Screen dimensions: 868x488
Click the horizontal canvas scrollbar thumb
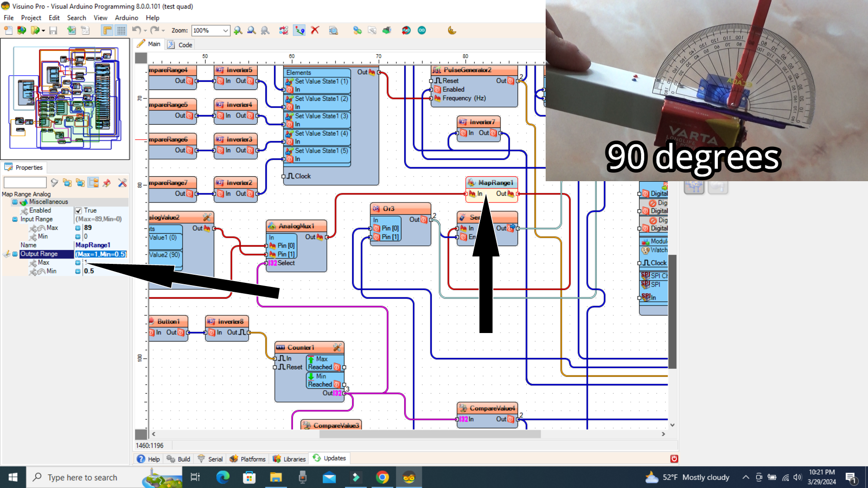coord(430,434)
